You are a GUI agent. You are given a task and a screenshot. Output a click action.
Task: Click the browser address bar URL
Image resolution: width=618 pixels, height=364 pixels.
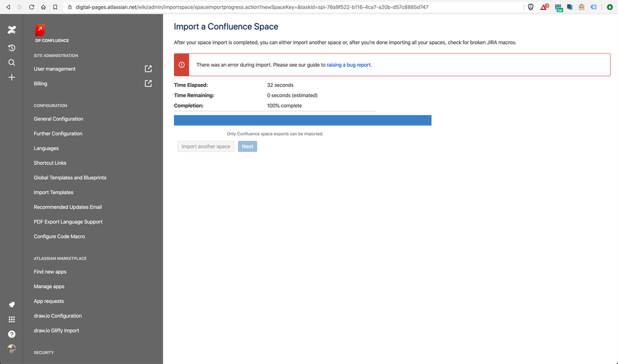(x=252, y=7)
